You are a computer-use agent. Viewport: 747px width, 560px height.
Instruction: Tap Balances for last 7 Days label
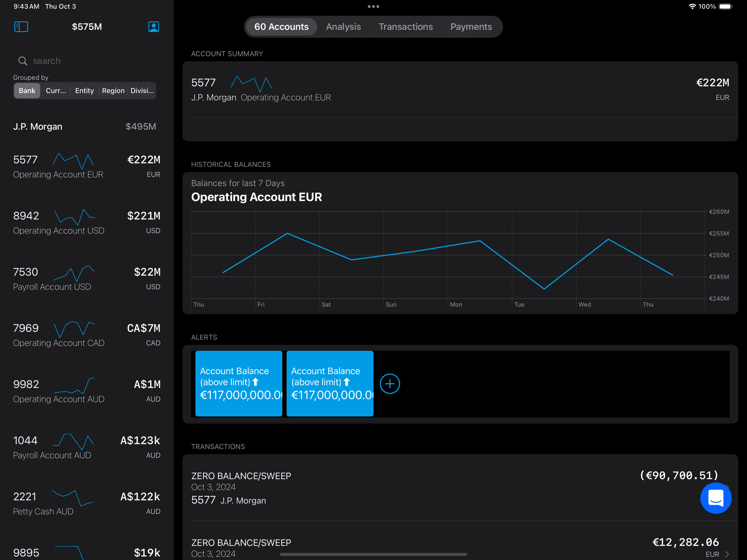(238, 183)
